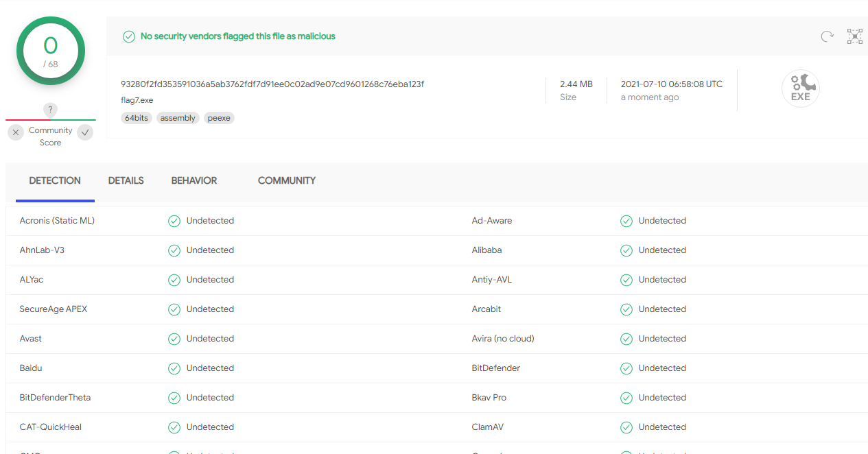
Task: Open the COMMUNITY tab
Action: coord(287,181)
